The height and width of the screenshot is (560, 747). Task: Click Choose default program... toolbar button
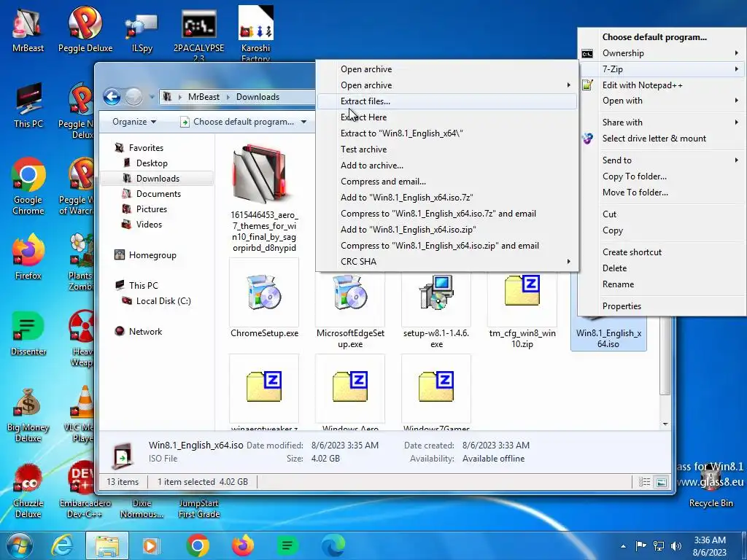point(239,122)
